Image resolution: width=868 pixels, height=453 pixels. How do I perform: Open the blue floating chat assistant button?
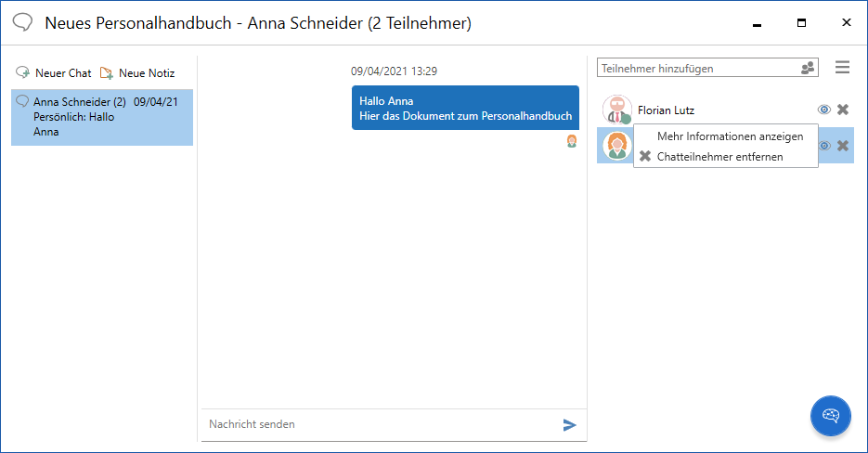[830, 415]
